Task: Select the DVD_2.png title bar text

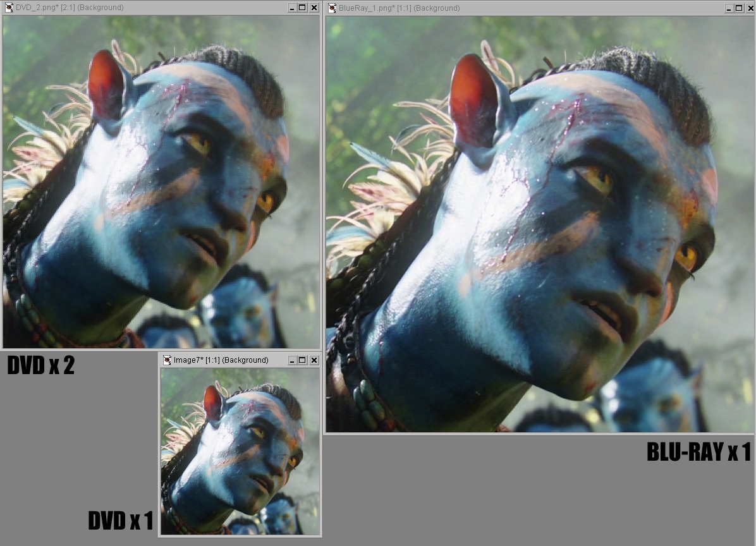Action: pyautogui.click(x=70, y=8)
